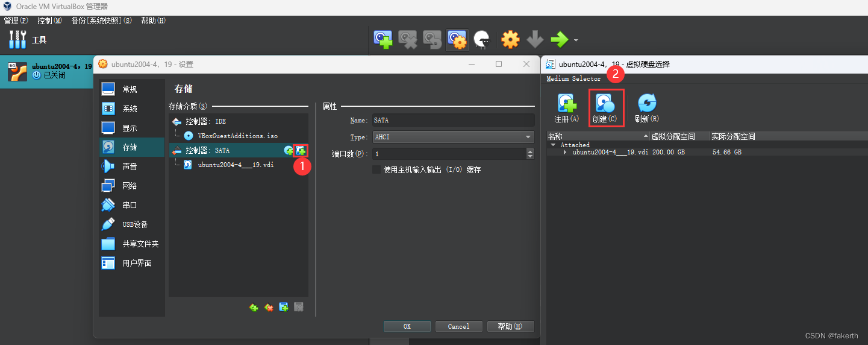Image resolution: width=868 pixels, height=345 pixels.
Task: Sort by 名称 column header
Action: pyautogui.click(x=598, y=136)
